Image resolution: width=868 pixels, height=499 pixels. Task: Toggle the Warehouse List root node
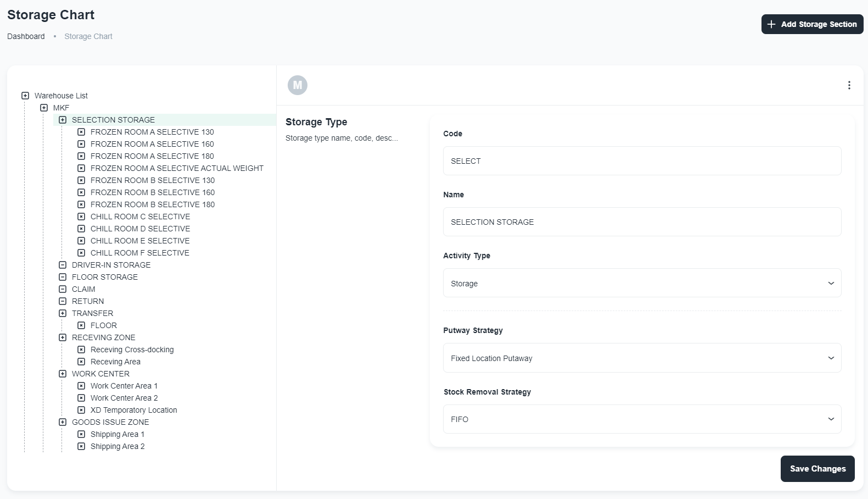pos(25,96)
